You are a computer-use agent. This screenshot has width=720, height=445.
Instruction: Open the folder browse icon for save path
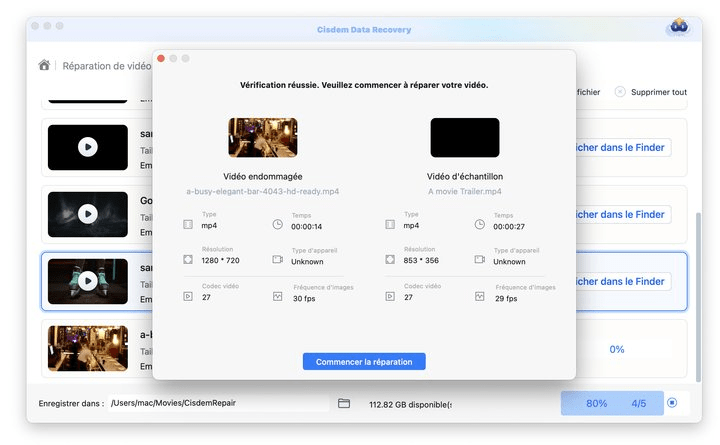click(x=344, y=403)
